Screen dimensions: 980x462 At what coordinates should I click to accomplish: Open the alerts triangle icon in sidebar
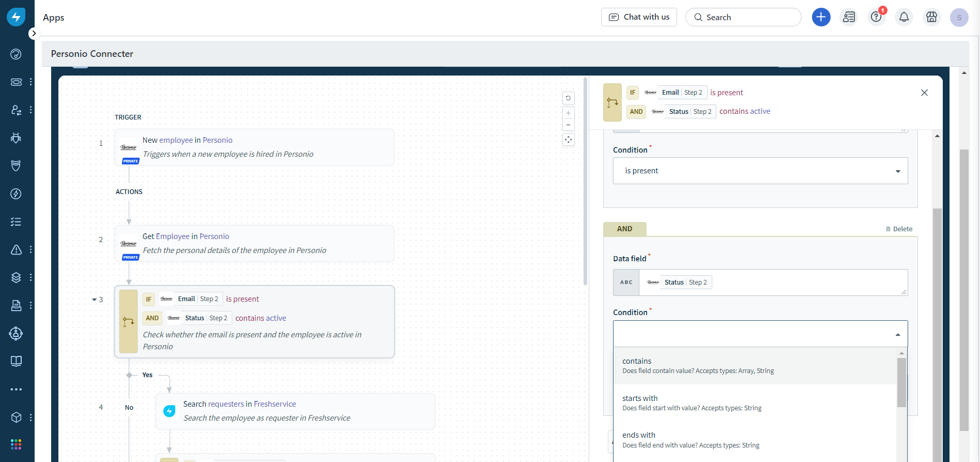tap(16, 249)
